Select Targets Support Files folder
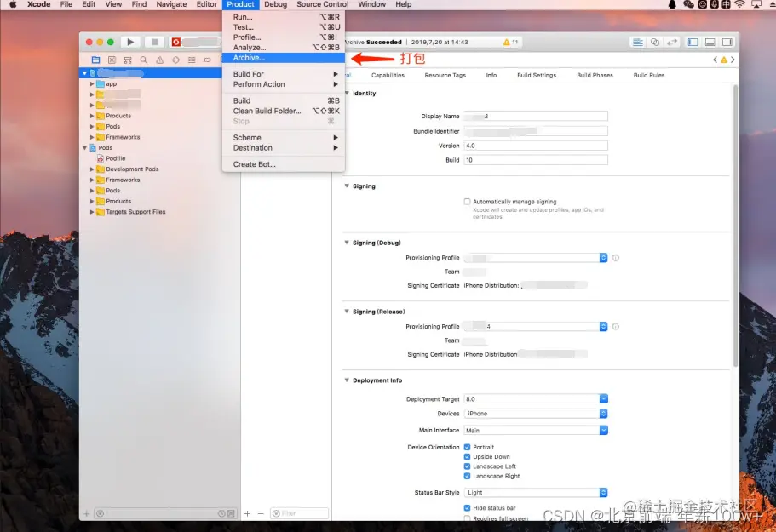Screen dimensions: 776x532 click(135, 212)
